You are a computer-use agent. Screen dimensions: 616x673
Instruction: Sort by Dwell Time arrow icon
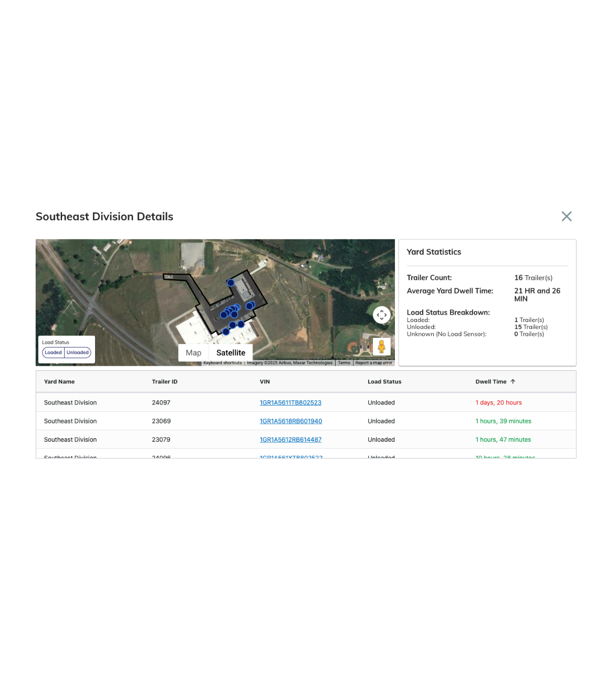pyautogui.click(x=513, y=382)
